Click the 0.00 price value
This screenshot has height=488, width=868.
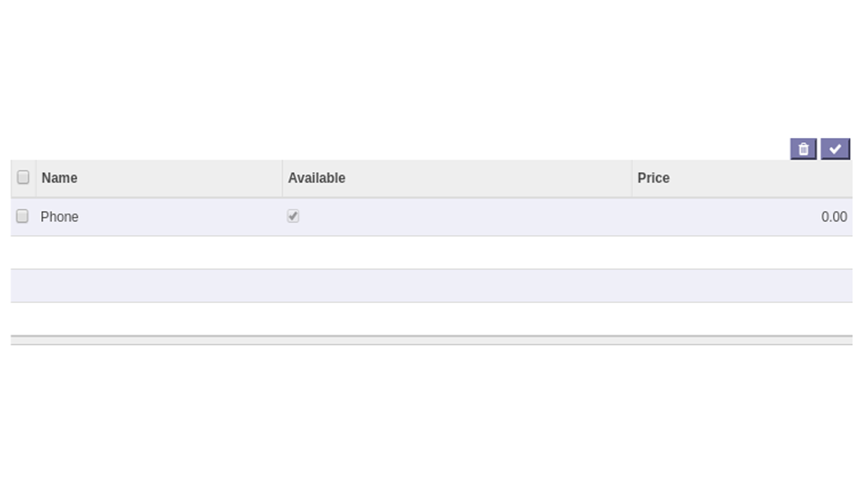tap(834, 217)
